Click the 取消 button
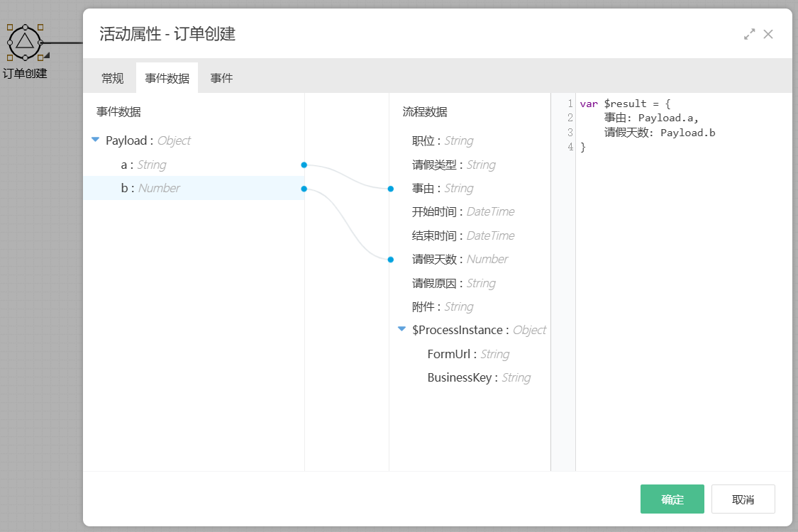Screen dimensions: 798x532 point(743,499)
